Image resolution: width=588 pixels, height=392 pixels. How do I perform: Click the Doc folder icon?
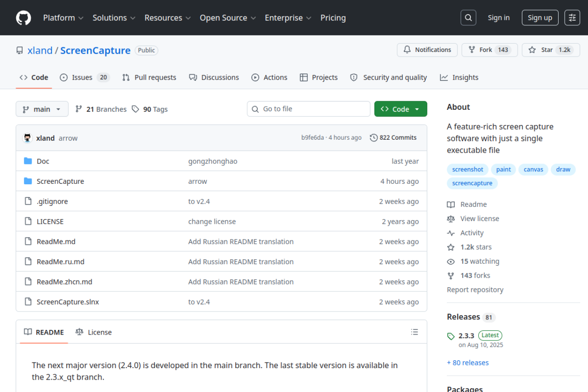(28, 161)
